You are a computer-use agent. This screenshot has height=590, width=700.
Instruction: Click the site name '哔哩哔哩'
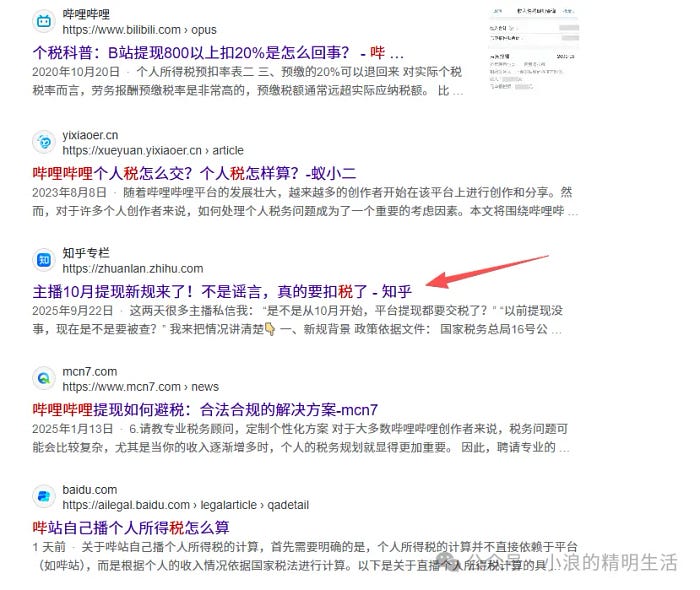[86, 14]
